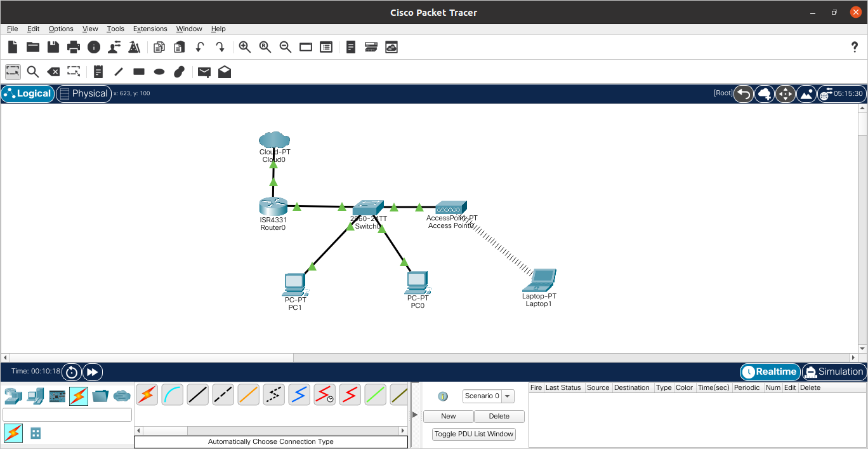Open the View menu
The width and height of the screenshot is (868, 449).
click(x=90, y=29)
